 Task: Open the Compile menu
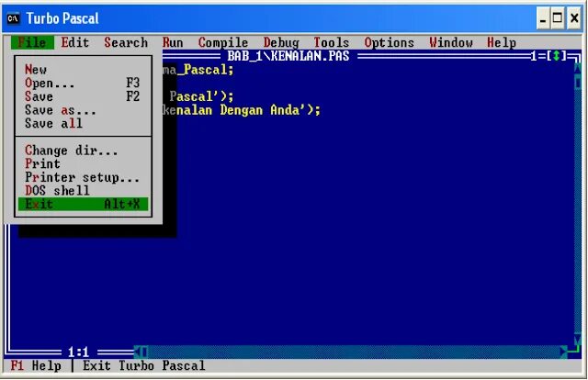[x=223, y=42]
